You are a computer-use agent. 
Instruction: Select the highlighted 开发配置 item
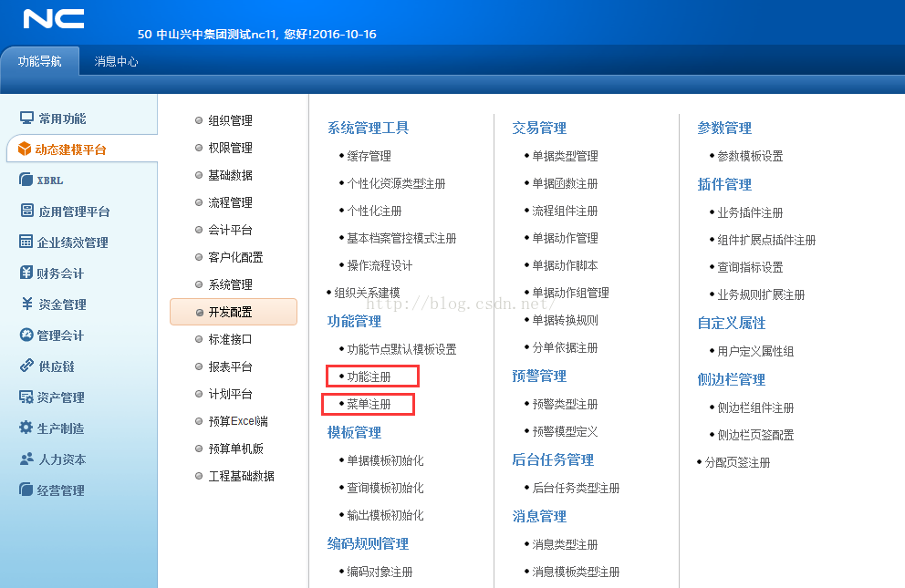click(234, 312)
